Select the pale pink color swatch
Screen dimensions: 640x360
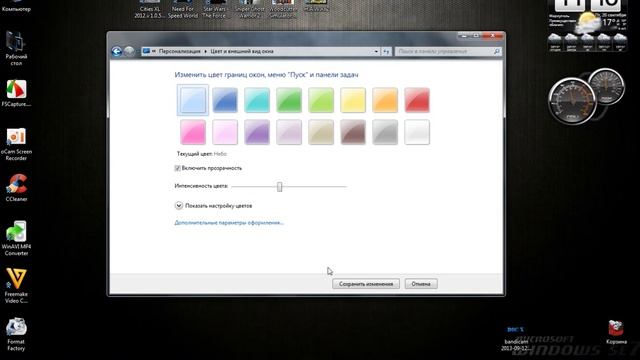pyautogui.click(x=224, y=132)
